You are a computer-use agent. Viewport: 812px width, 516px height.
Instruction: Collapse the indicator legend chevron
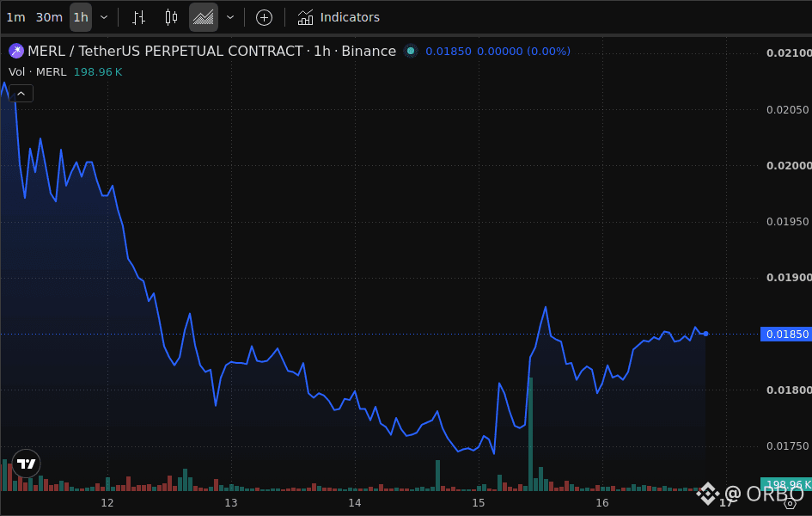21,94
